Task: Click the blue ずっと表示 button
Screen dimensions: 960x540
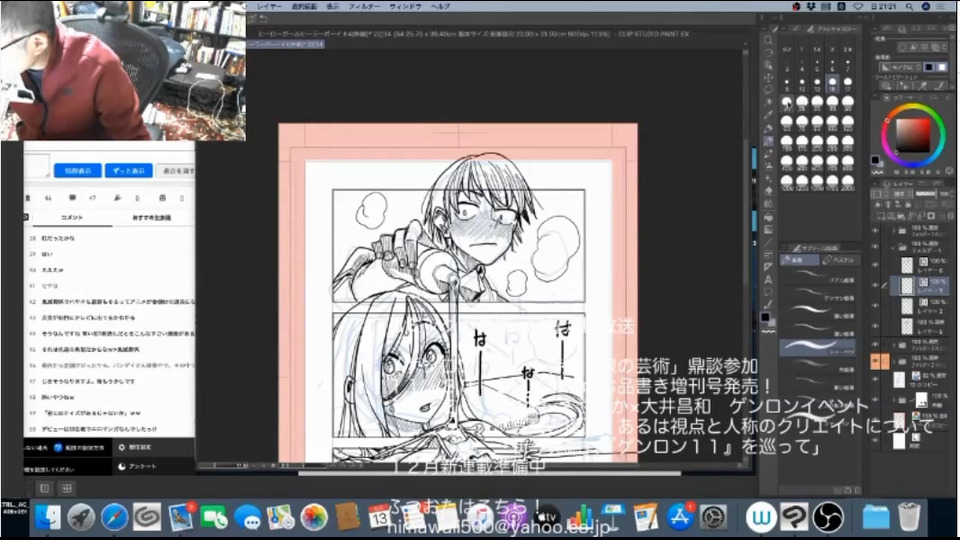Action: (x=128, y=171)
